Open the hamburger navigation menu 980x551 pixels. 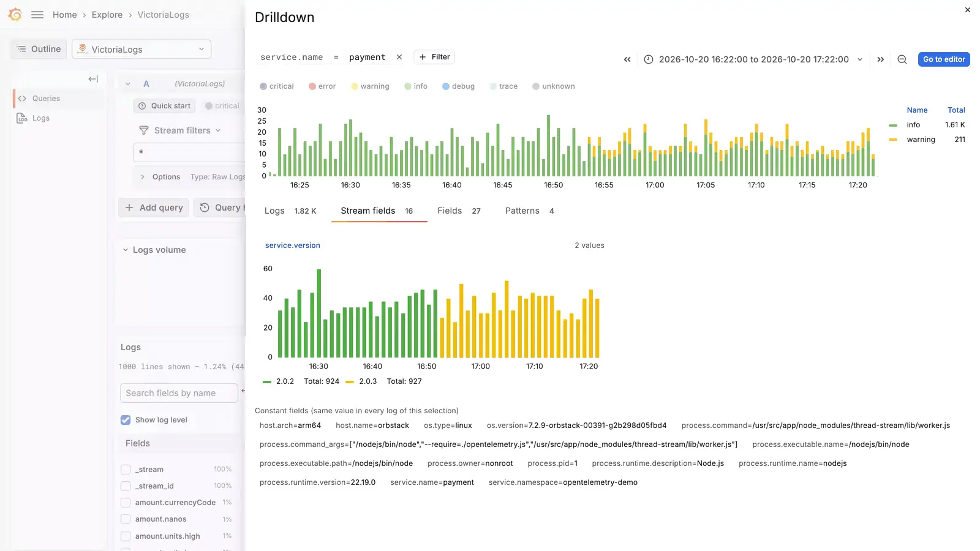coord(37,15)
